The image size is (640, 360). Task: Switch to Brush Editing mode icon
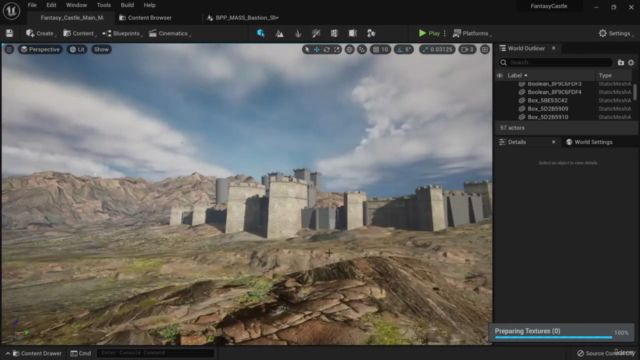[371, 33]
